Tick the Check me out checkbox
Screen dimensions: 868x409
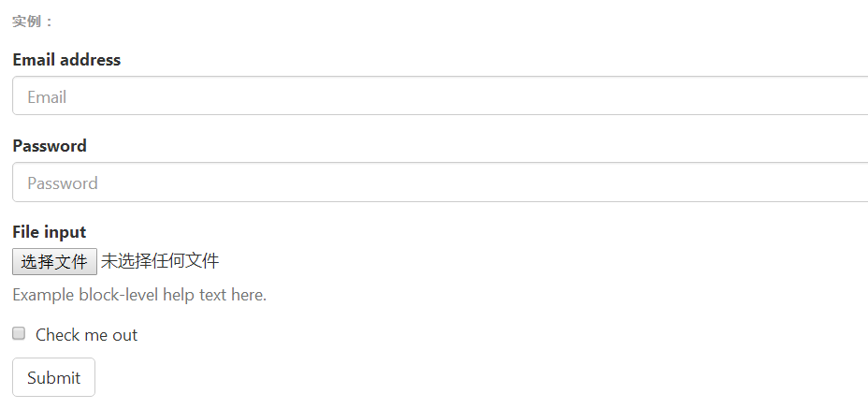pyautogui.click(x=19, y=334)
